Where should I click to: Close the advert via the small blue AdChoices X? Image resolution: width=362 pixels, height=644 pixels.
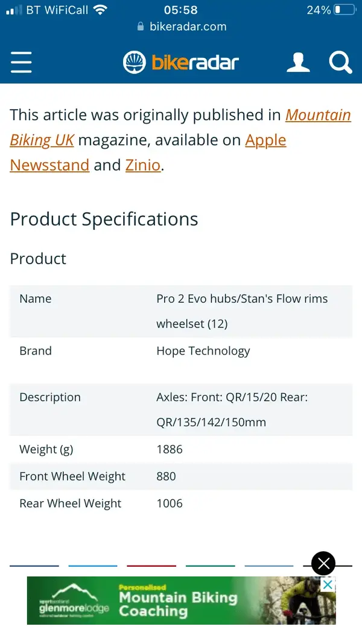(328, 585)
